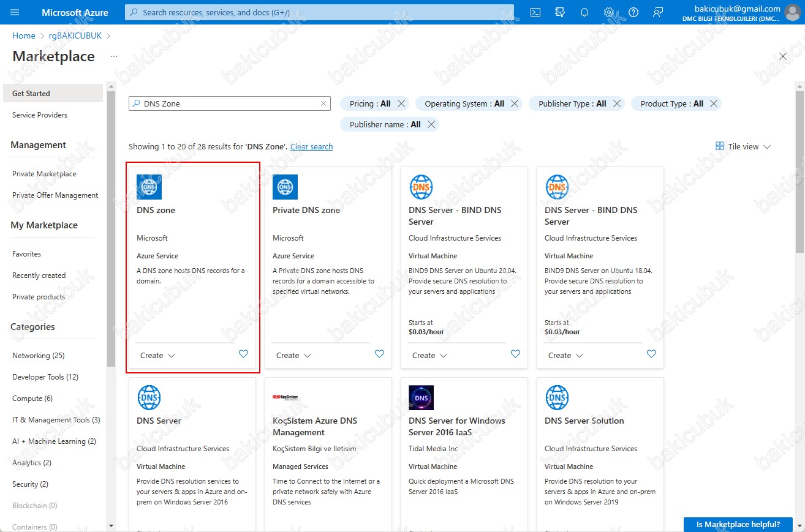Screen dimensions: 805x532
Task: Favorite the BIND DNS Server Ubuntu 20.04 heart
Action: coord(515,354)
